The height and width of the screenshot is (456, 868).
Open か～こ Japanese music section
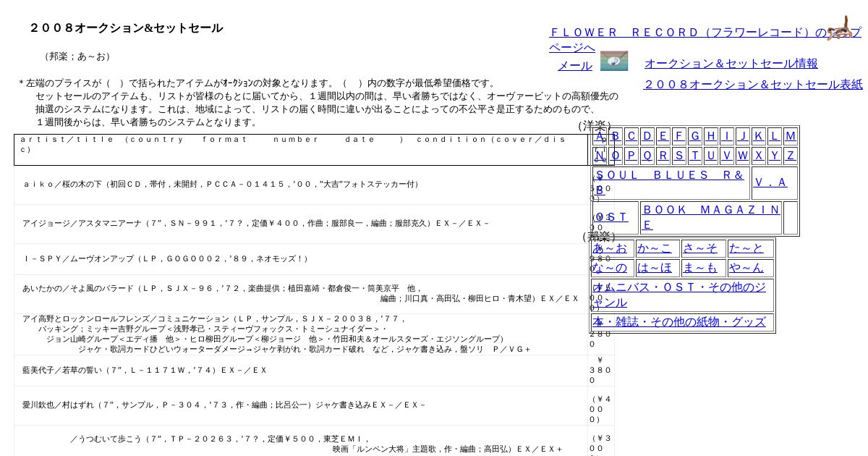tap(655, 248)
